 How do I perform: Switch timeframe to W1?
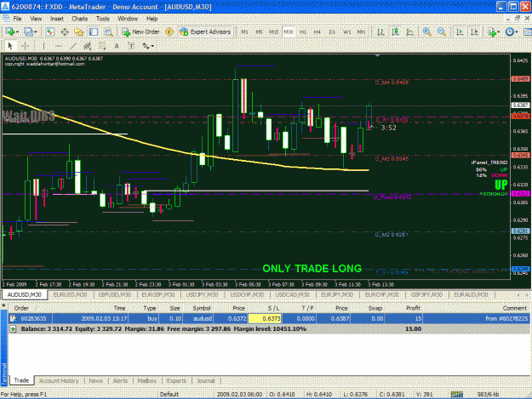(x=346, y=31)
